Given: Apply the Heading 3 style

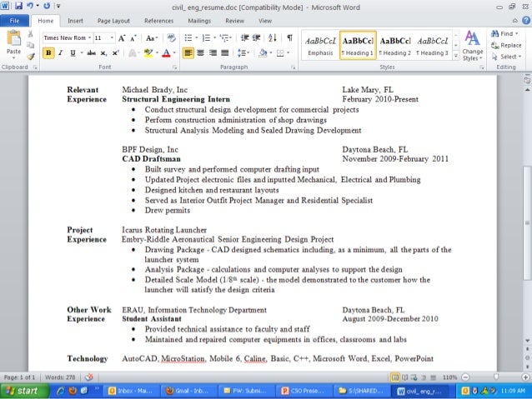Looking at the screenshot, I should point(432,46).
